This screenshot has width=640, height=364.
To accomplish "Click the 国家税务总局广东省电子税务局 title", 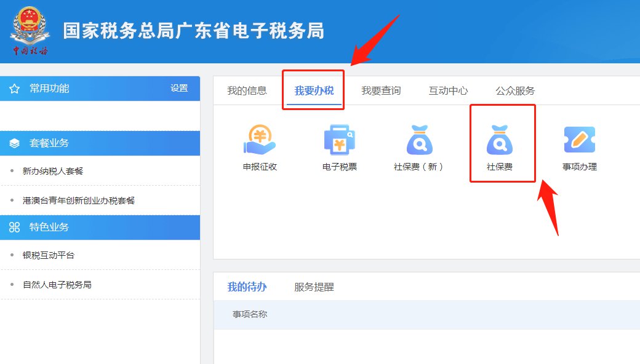I will tap(194, 31).
